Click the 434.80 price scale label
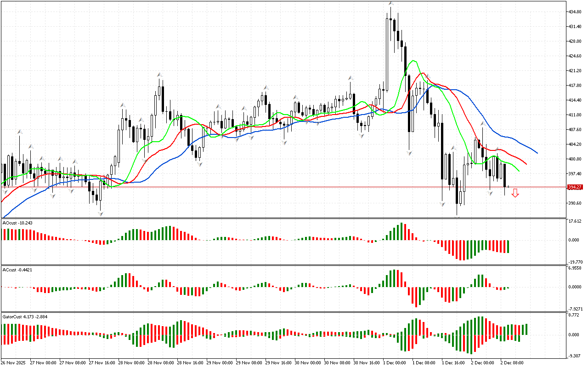588x368 pixels. pyautogui.click(x=576, y=11)
